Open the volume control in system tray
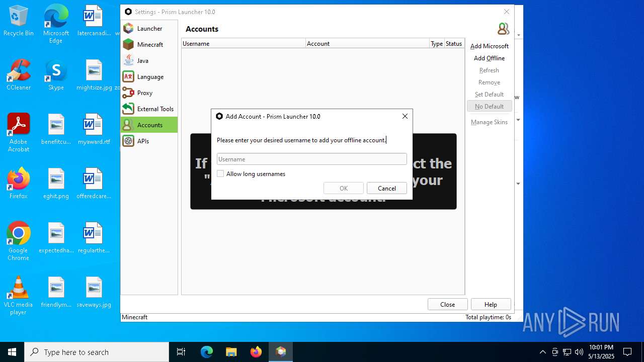This screenshot has height=362, width=644. (579, 352)
